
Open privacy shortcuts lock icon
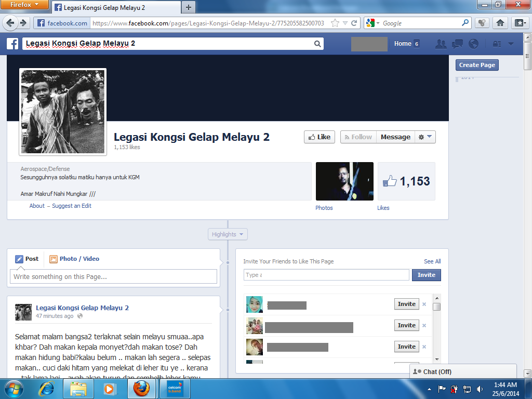pyautogui.click(x=497, y=44)
